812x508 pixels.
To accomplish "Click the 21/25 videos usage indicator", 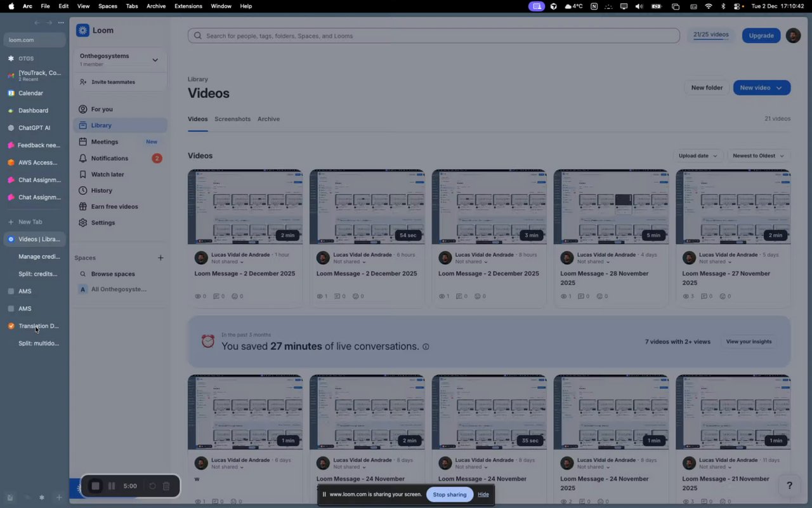I will (x=710, y=35).
